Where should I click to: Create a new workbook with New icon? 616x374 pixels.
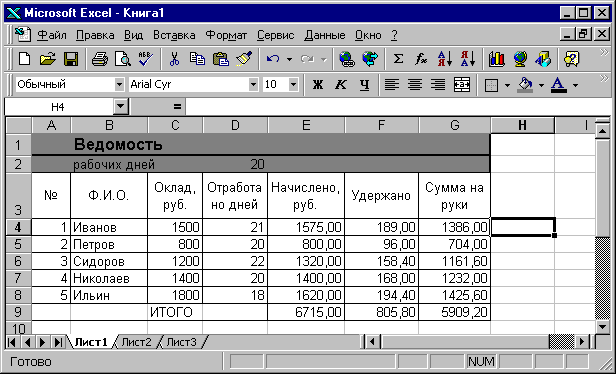click(25, 59)
